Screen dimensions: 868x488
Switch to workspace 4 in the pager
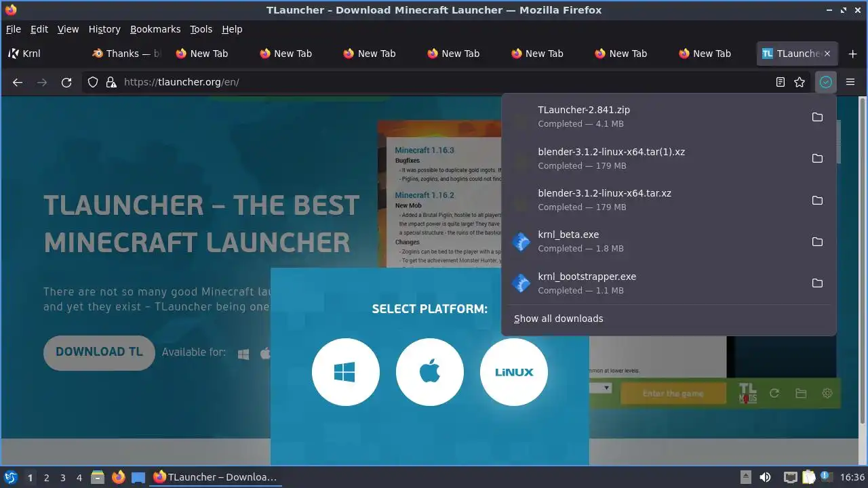[79, 477]
